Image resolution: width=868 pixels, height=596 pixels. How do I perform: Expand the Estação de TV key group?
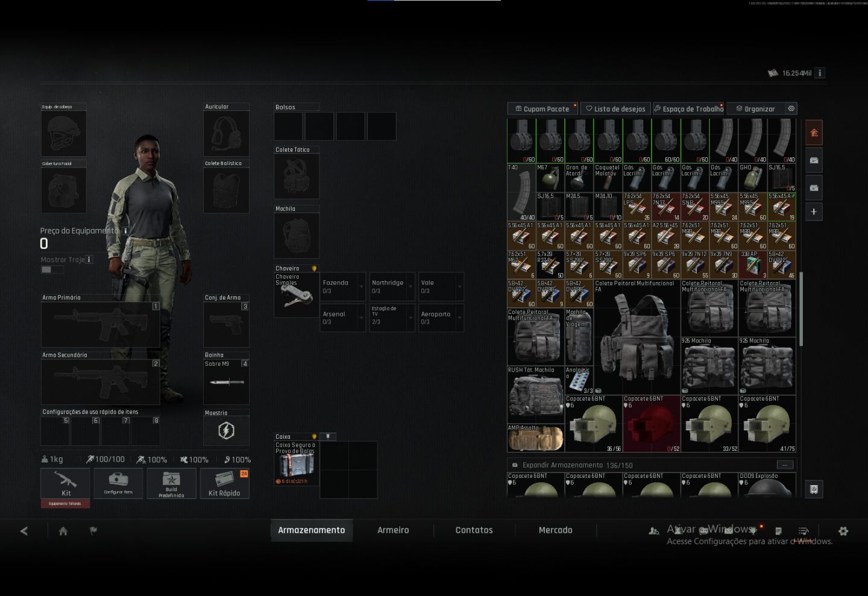click(392, 318)
